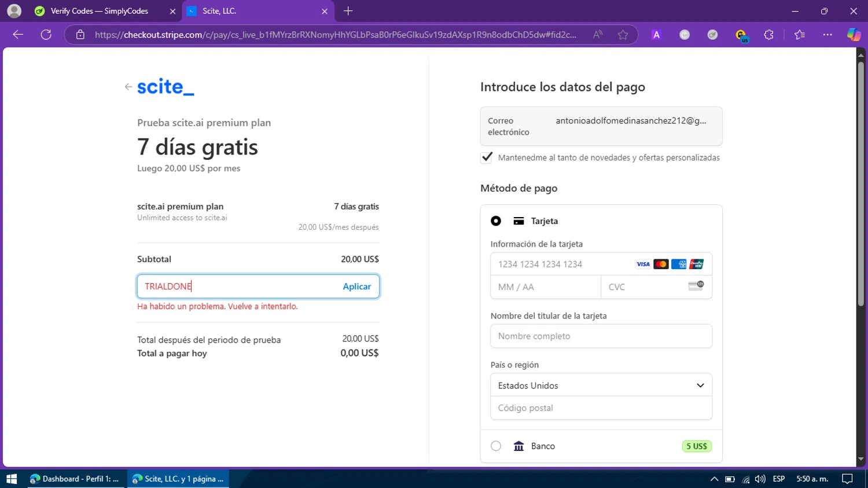The width and height of the screenshot is (868, 488).
Task: Click the MM / AA expiry field
Action: tap(546, 287)
